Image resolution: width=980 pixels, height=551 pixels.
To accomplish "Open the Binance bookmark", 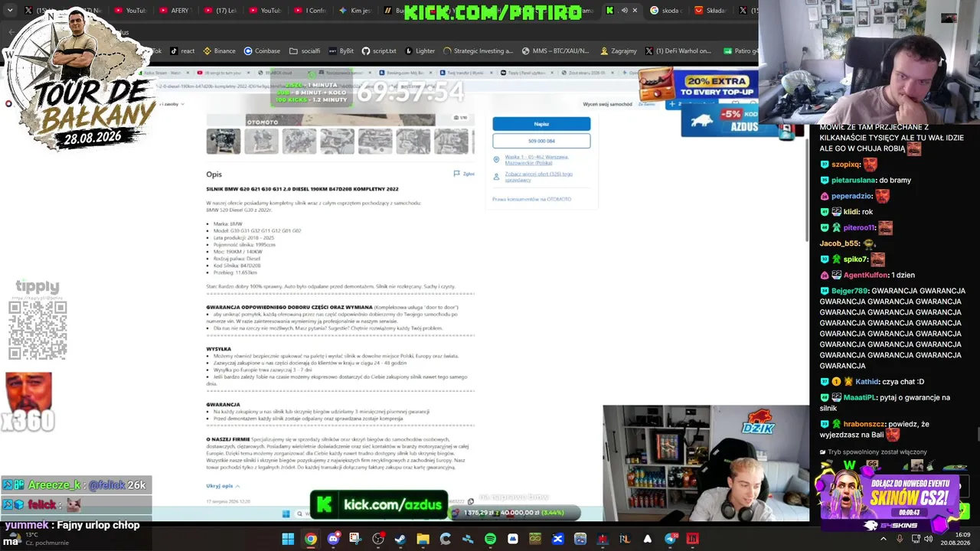I will point(219,51).
